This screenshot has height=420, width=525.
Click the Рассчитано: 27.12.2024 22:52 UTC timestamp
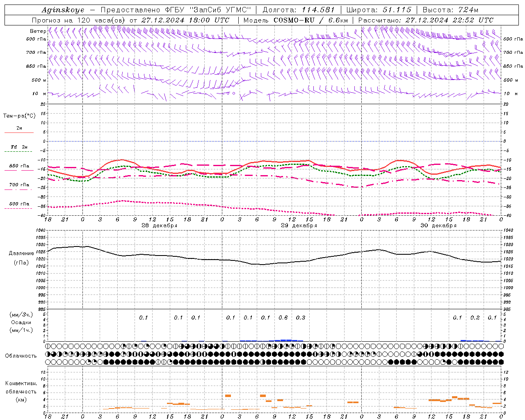coord(426,20)
